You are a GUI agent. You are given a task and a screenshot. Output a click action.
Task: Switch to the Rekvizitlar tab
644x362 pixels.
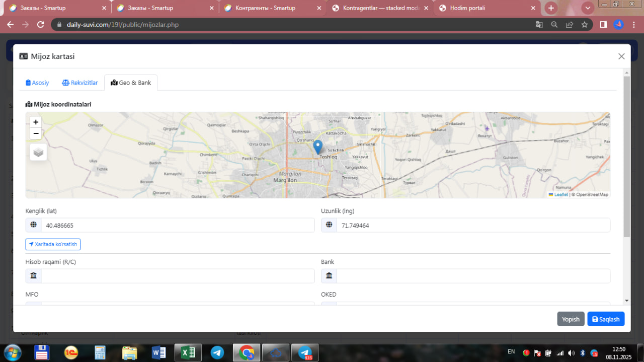80,83
